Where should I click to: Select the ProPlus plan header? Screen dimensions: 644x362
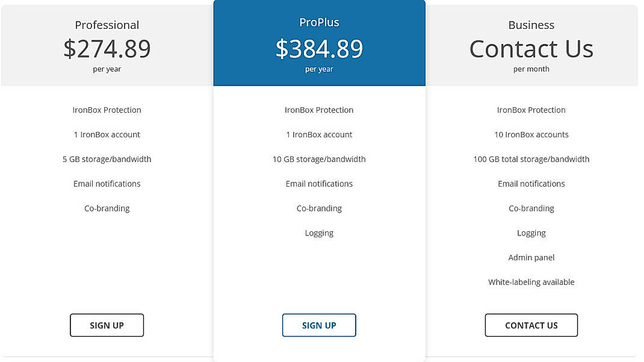pos(319,22)
